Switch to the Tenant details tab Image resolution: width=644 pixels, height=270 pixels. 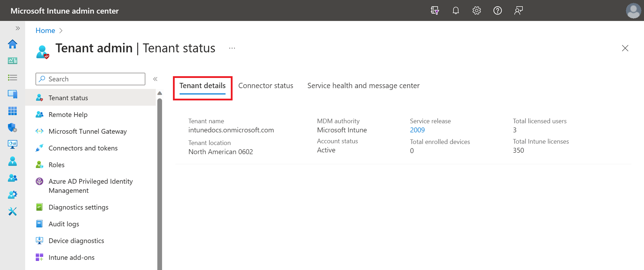click(202, 86)
